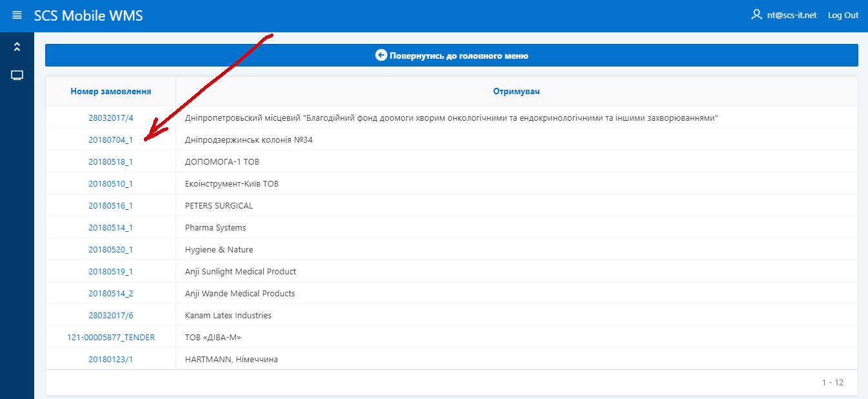Open order 20180514_2
Screen dimensions: 868x399
(111, 294)
